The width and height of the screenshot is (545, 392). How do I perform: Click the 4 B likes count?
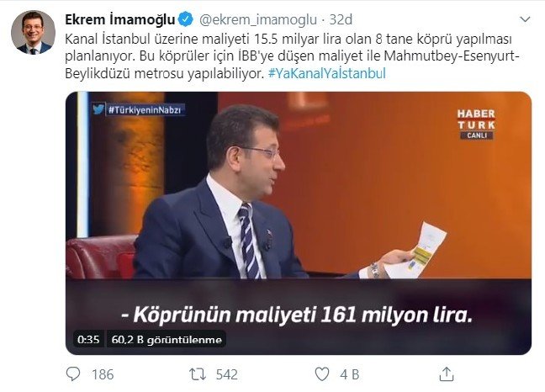pos(350,374)
